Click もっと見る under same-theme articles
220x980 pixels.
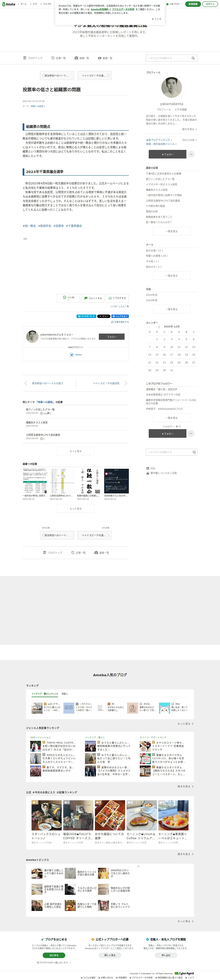(x=76, y=451)
